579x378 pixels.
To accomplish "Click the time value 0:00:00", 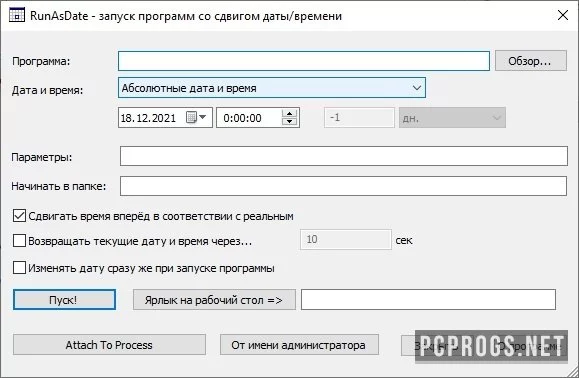I will [x=242, y=118].
